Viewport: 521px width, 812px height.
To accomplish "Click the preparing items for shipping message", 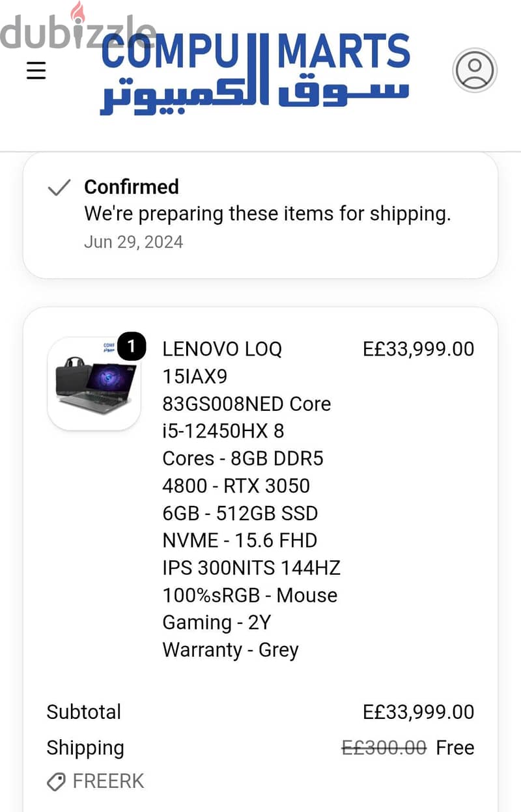I will 268,214.
